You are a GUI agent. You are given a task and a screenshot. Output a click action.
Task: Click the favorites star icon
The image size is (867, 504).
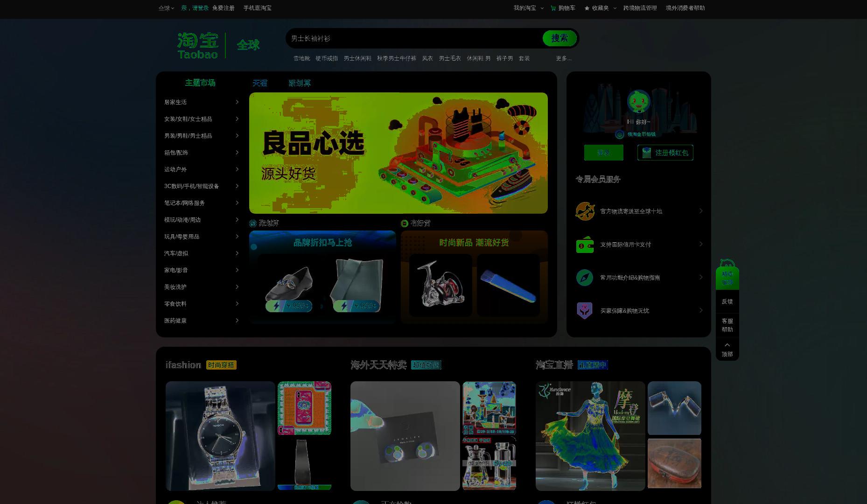(x=587, y=8)
